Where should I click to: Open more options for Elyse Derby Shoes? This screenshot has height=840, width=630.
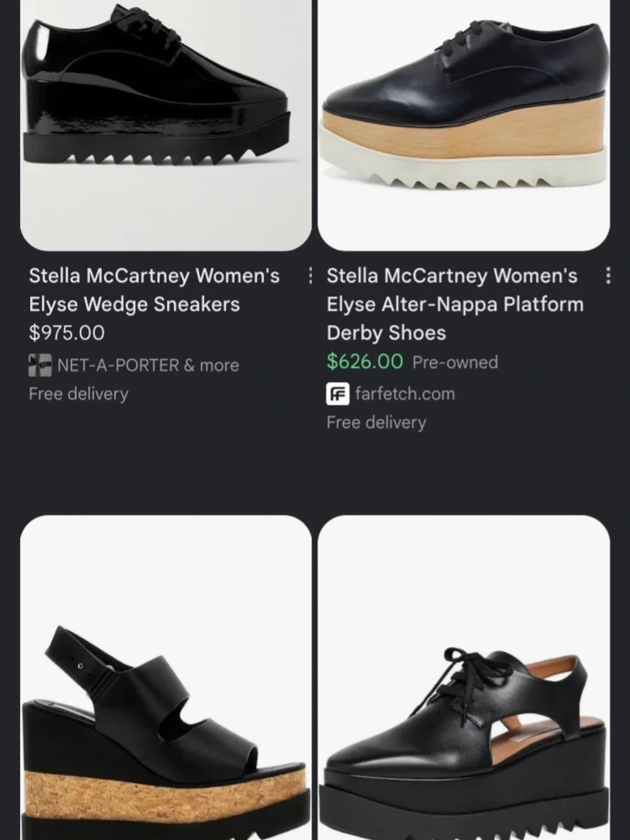click(608, 275)
